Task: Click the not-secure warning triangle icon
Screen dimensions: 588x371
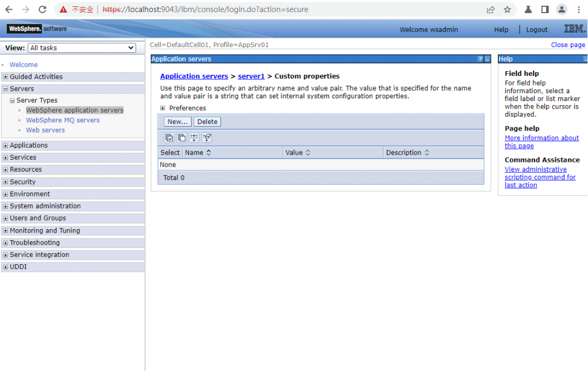Action: point(63,9)
